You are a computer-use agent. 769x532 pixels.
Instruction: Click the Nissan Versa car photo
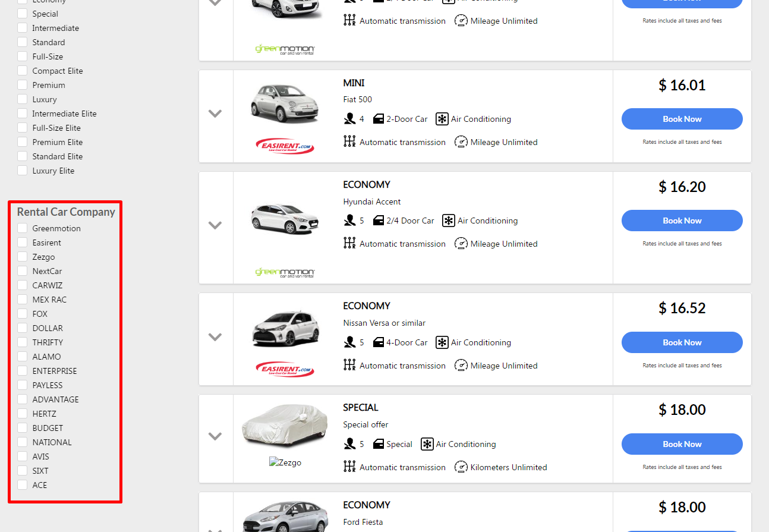click(285, 328)
